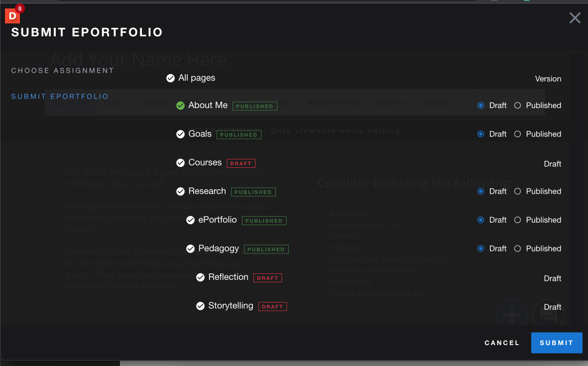
Task: Click the blue Submit button
Action: (x=557, y=343)
